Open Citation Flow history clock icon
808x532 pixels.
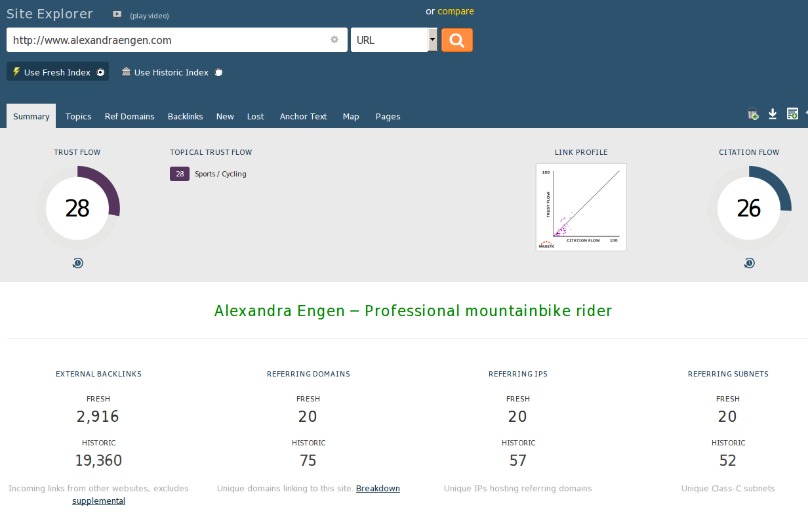pyautogui.click(x=749, y=263)
